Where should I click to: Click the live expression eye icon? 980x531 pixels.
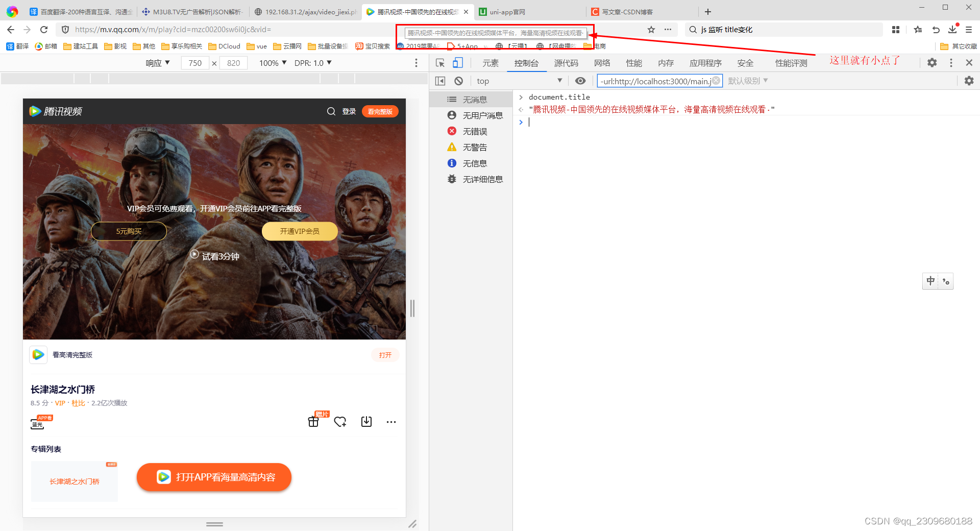580,81
